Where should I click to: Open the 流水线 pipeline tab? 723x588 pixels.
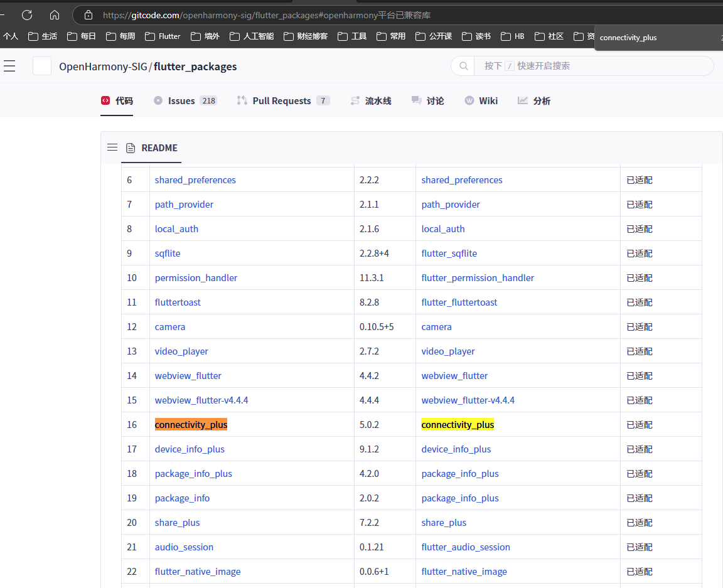click(371, 100)
